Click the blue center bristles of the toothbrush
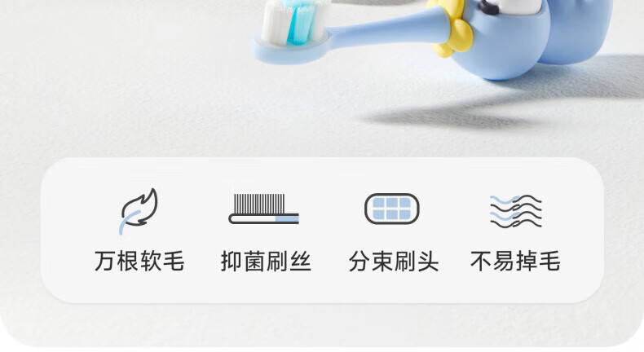 point(300,23)
